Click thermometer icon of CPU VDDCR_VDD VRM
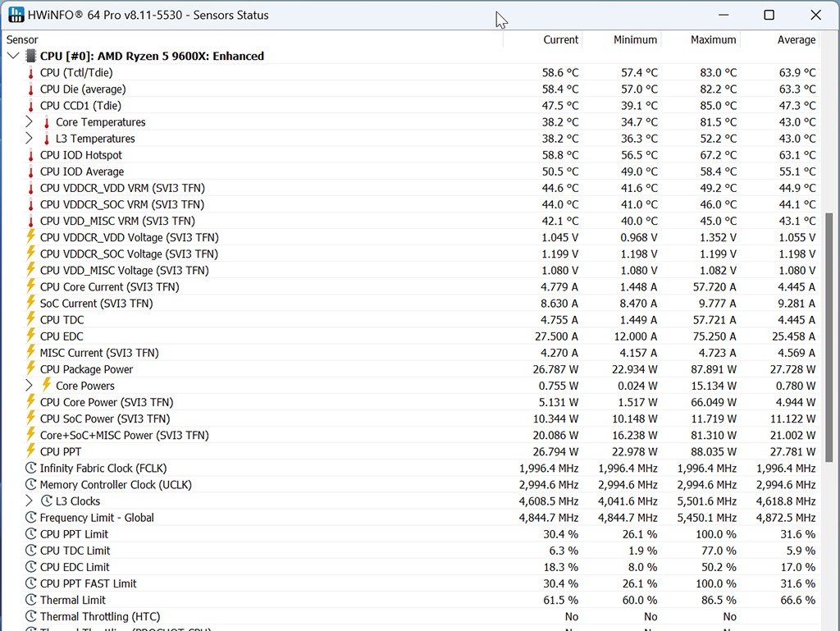840x631 pixels. [x=31, y=189]
